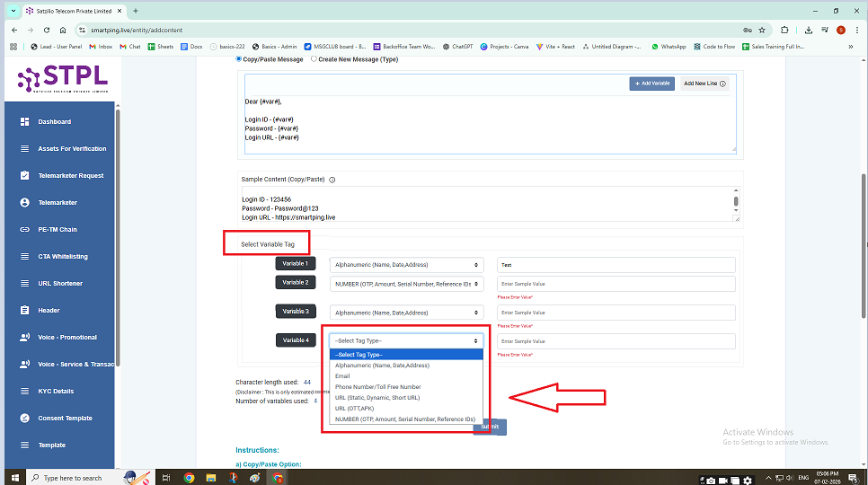The height and width of the screenshot is (485, 868).
Task: Bookmark this page with the star icon
Action: [x=761, y=30]
